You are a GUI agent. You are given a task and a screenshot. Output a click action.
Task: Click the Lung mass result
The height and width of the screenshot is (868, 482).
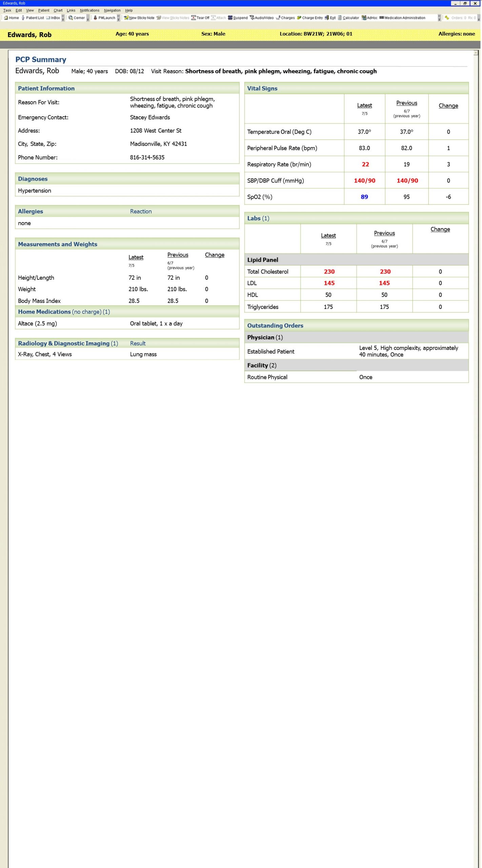(x=143, y=354)
